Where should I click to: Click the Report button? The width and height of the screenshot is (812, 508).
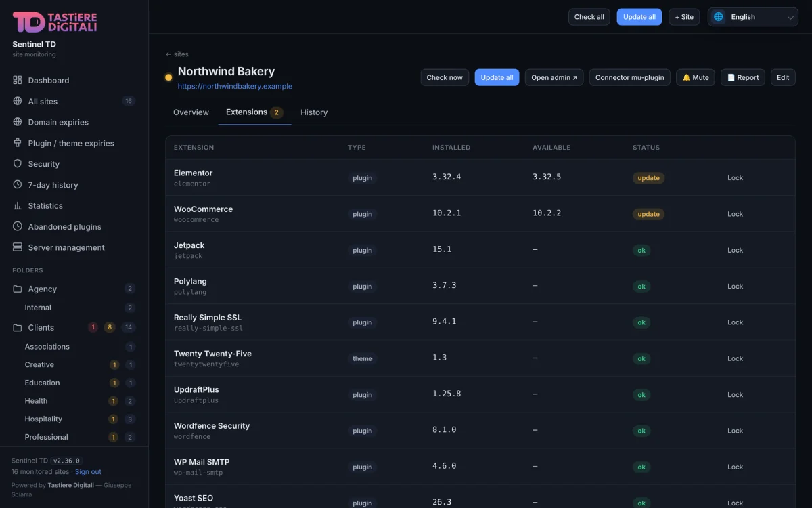[743, 77]
